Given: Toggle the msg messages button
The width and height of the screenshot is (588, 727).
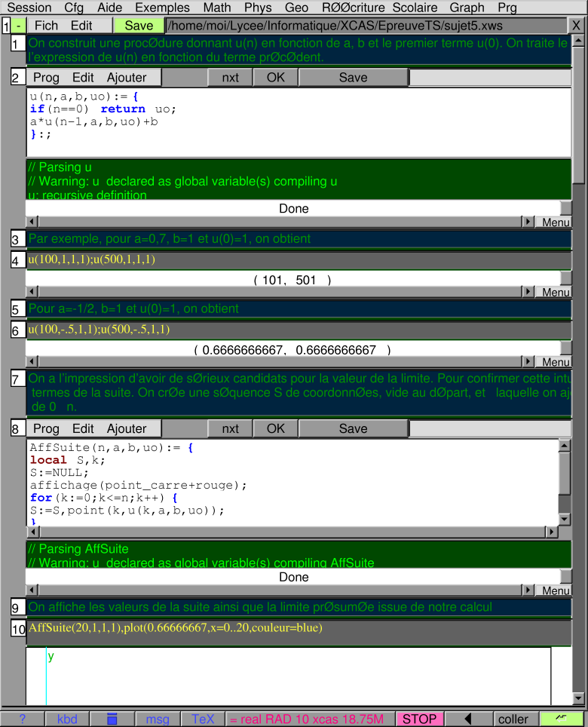Looking at the screenshot, I should 158,719.
